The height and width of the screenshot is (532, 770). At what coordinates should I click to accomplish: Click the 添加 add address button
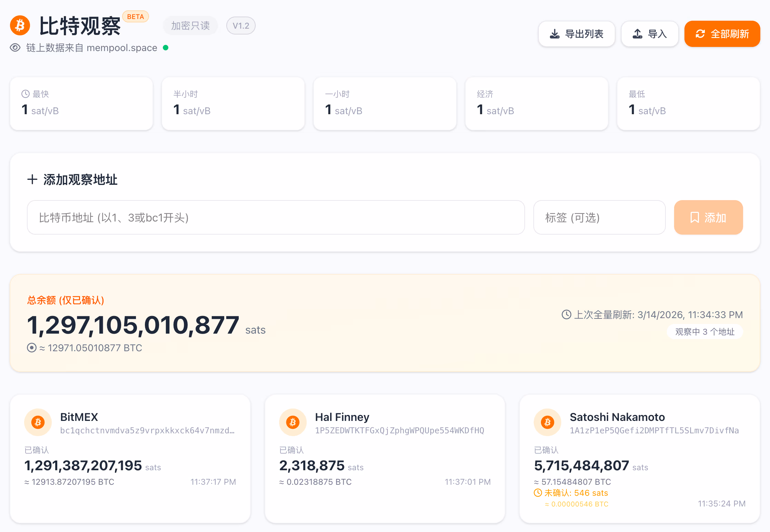[709, 217]
